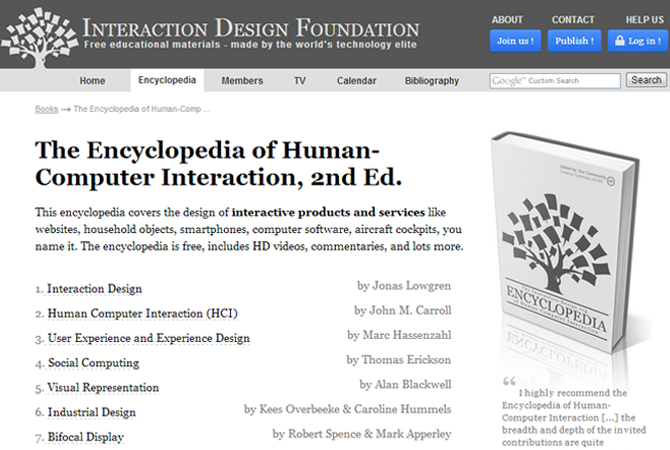Open the TV tab
Viewport: 670px width, 450px height.
300,81
